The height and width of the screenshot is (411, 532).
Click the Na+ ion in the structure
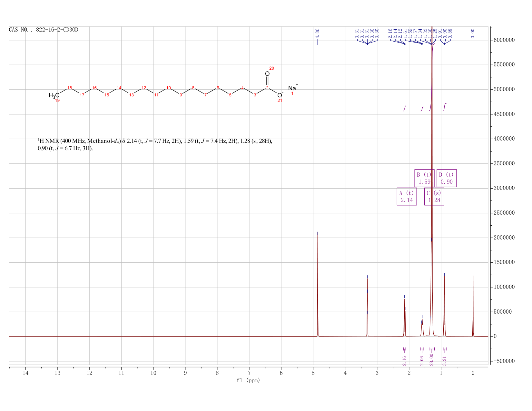coord(293,88)
